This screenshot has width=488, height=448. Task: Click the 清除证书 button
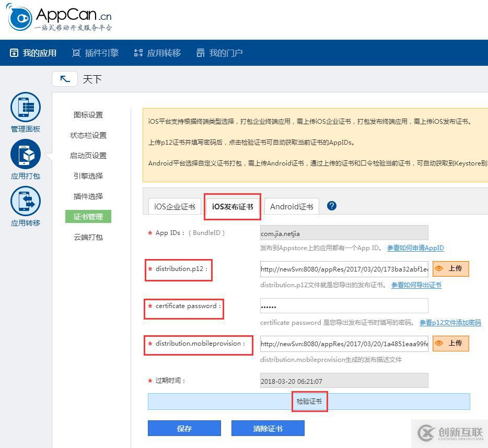tap(268, 428)
